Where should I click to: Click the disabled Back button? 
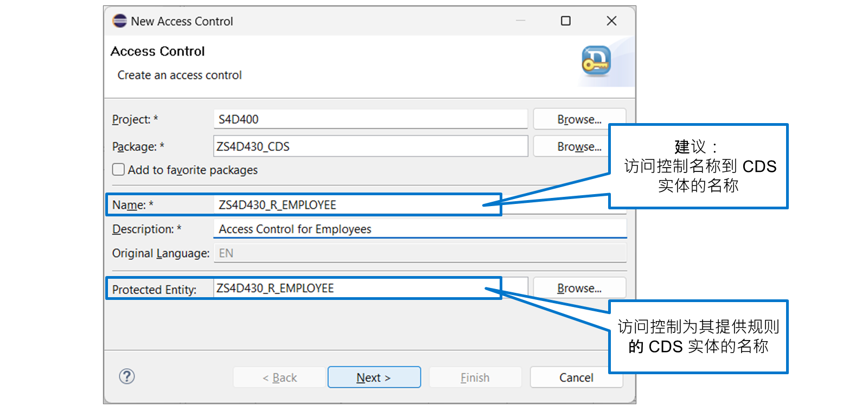point(279,377)
